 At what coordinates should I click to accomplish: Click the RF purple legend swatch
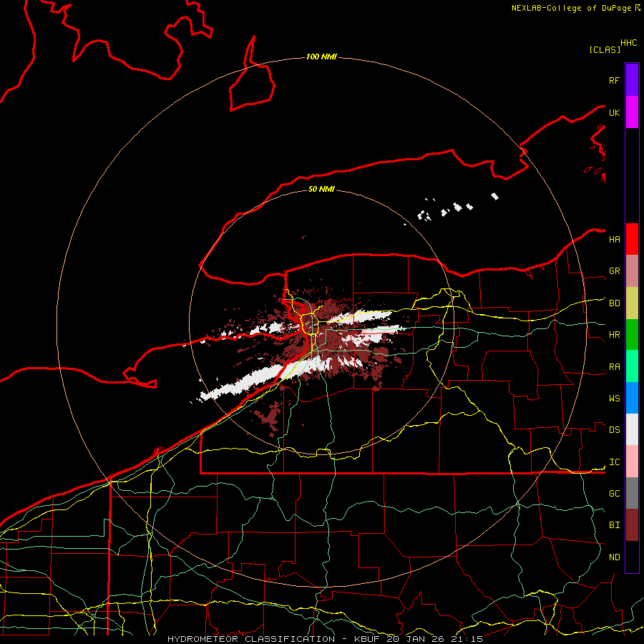pyautogui.click(x=632, y=80)
